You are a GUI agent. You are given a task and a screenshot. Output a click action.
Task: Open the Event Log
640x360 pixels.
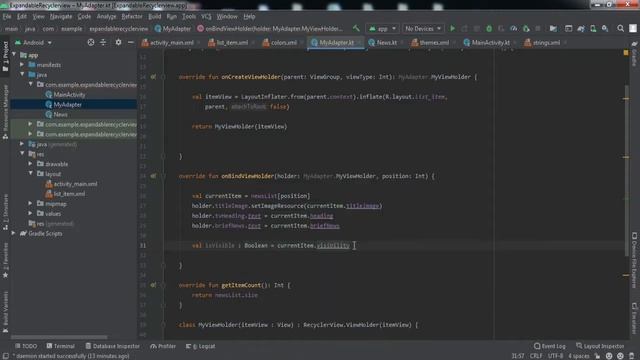[550, 346]
